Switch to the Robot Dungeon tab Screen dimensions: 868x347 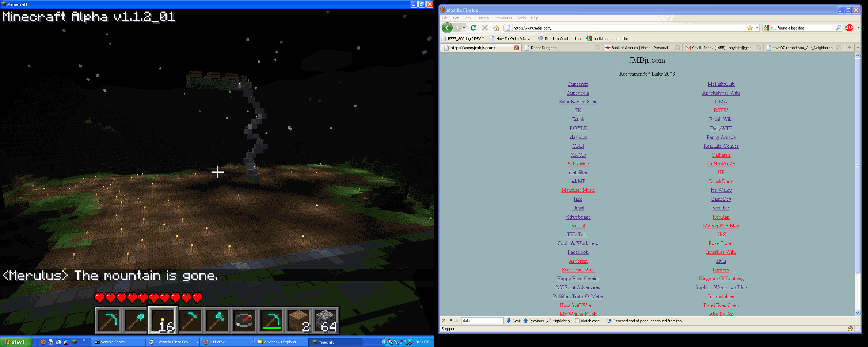[561, 48]
